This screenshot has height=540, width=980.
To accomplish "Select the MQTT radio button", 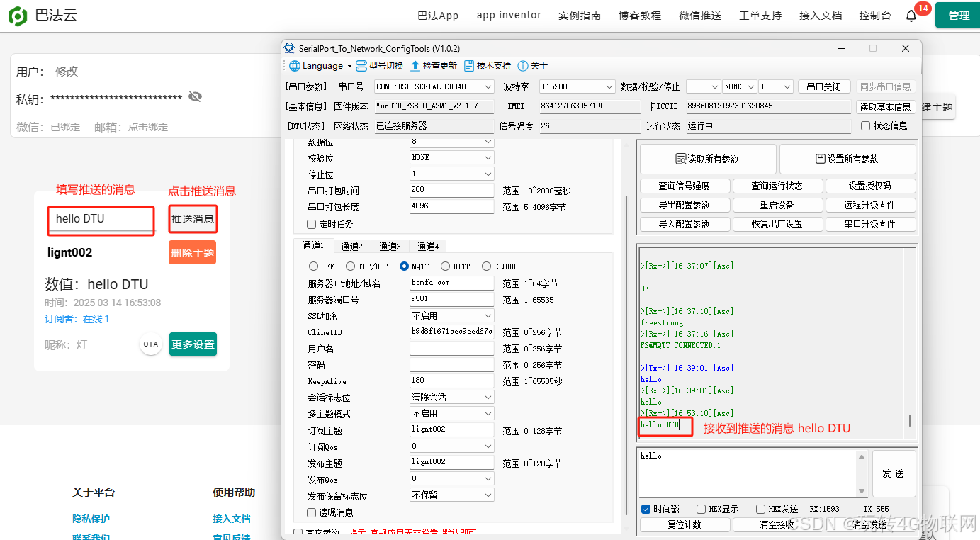I will (x=404, y=266).
